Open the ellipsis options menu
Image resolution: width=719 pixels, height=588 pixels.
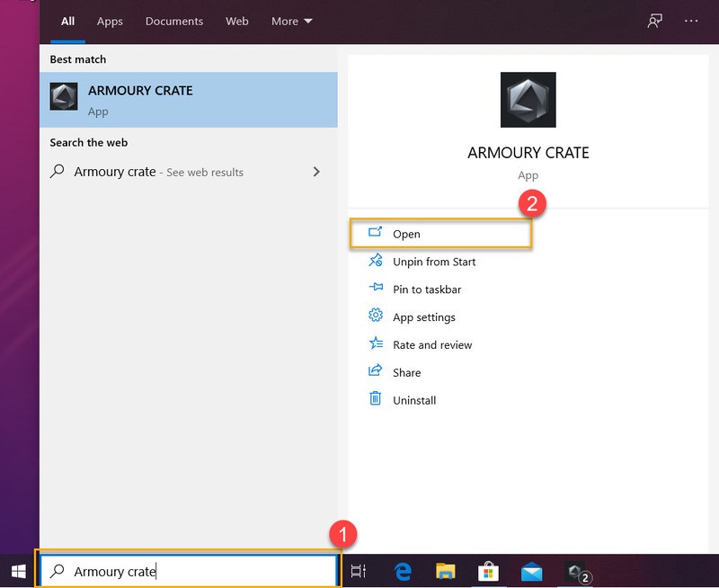690,20
